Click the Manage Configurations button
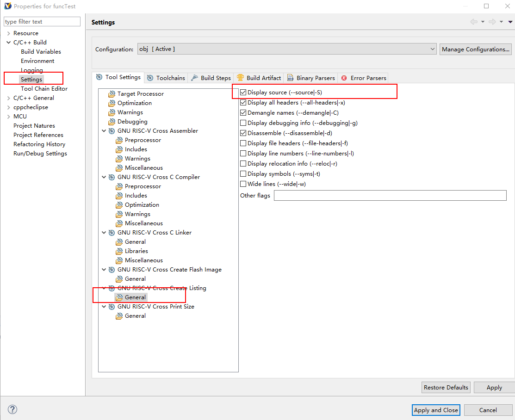The width and height of the screenshot is (515, 420). pyautogui.click(x=476, y=49)
